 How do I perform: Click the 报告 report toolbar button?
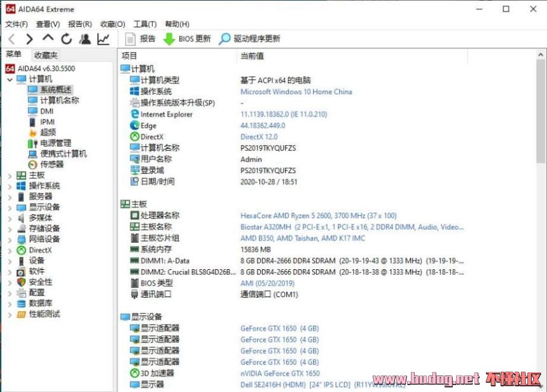coord(140,39)
